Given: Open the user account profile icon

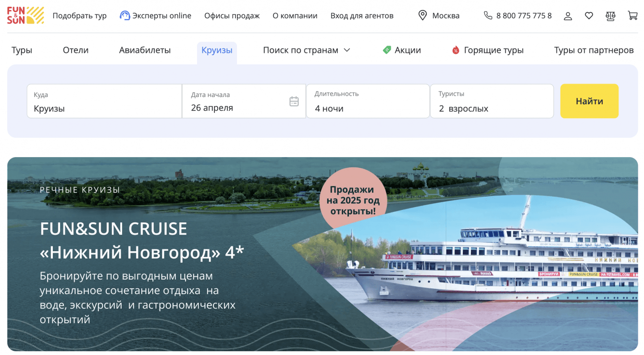Looking at the screenshot, I should 568,16.
